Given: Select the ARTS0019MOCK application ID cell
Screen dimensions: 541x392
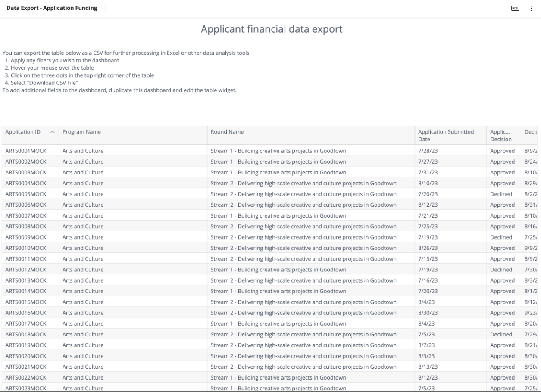Looking at the screenshot, I should coord(30,345).
